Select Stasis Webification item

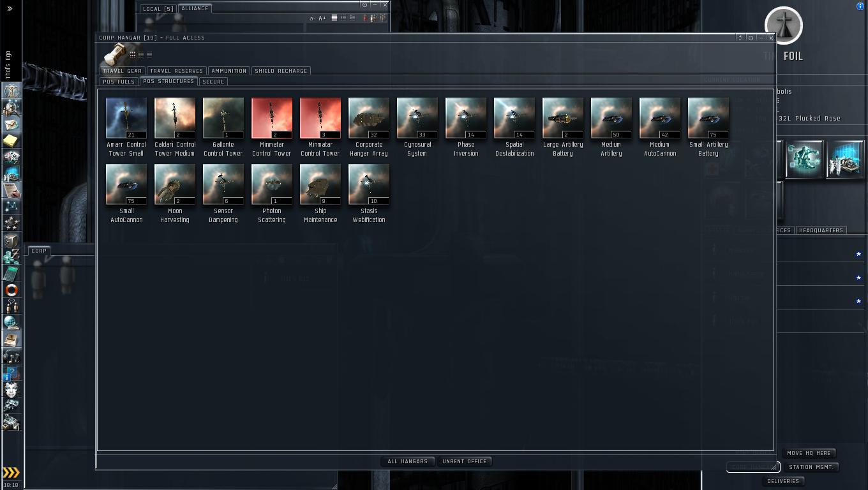pyautogui.click(x=369, y=193)
